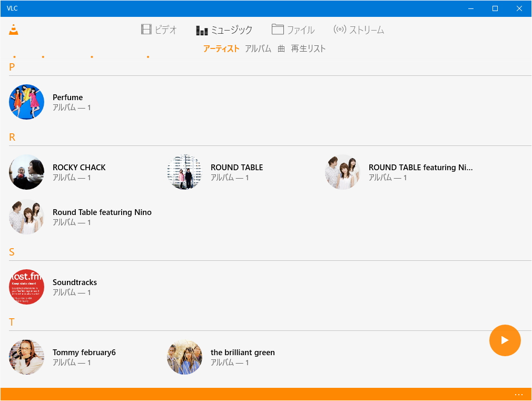
Task: Click the Tommy february6 artist picture
Action: click(x=26, y=357)
